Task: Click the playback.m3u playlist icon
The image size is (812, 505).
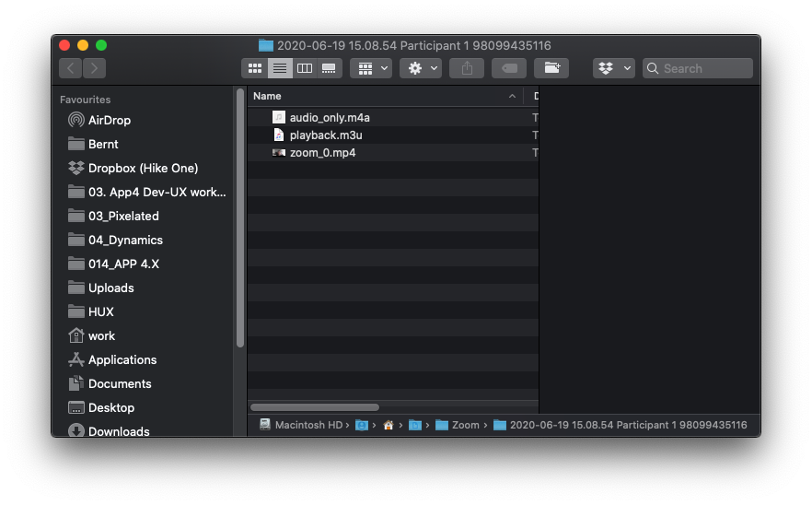Action: [x=279, y=135]
